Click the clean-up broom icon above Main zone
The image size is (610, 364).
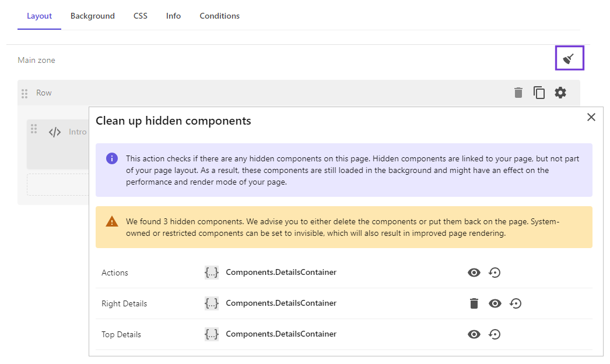[x=569, y=58]
